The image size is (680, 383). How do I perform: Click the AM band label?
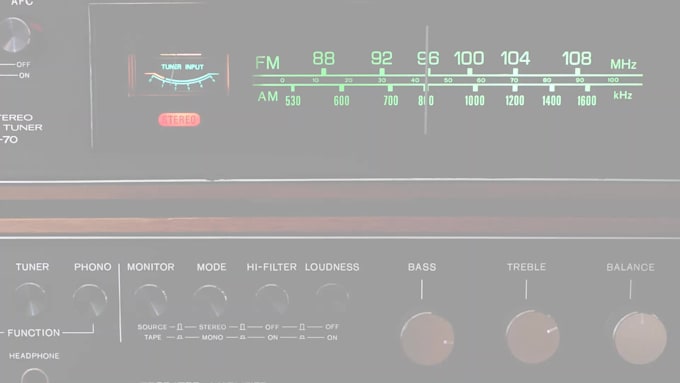268,96
